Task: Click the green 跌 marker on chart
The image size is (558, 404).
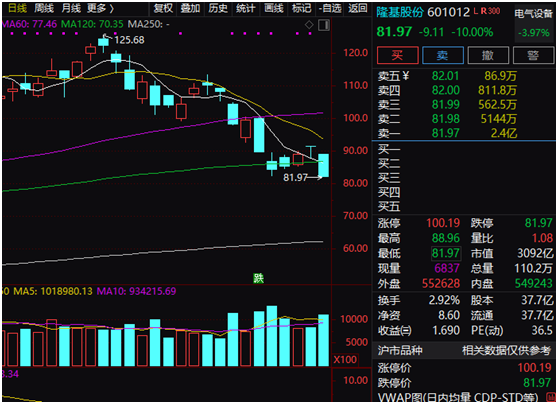Action: tap(258, 278)
